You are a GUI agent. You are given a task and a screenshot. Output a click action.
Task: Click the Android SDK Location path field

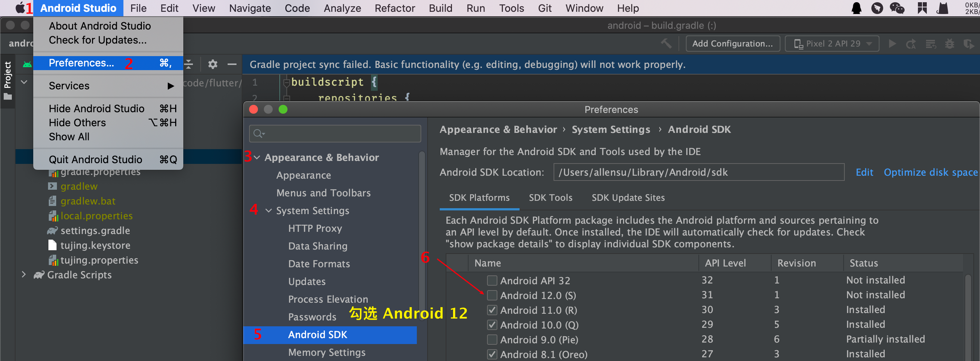pyautogui.click(x=698, y=172)
